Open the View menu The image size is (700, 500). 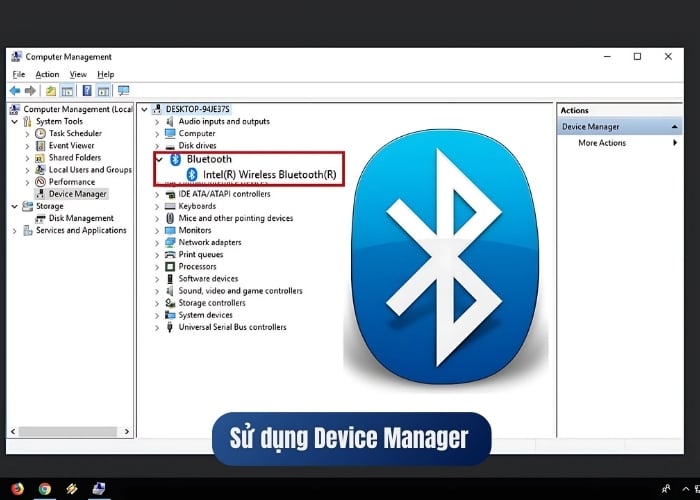[x=78, y=74]
